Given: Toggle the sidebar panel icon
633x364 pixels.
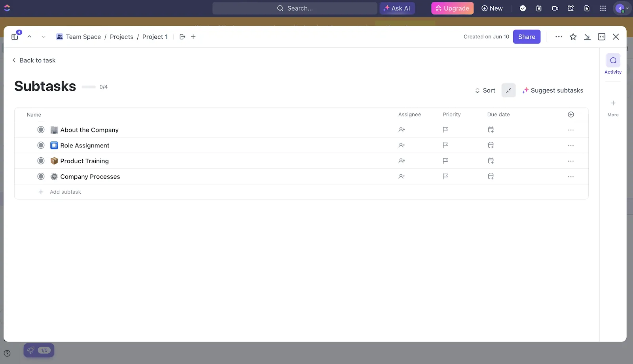Looking at the screenshot, I should [15, 37].
